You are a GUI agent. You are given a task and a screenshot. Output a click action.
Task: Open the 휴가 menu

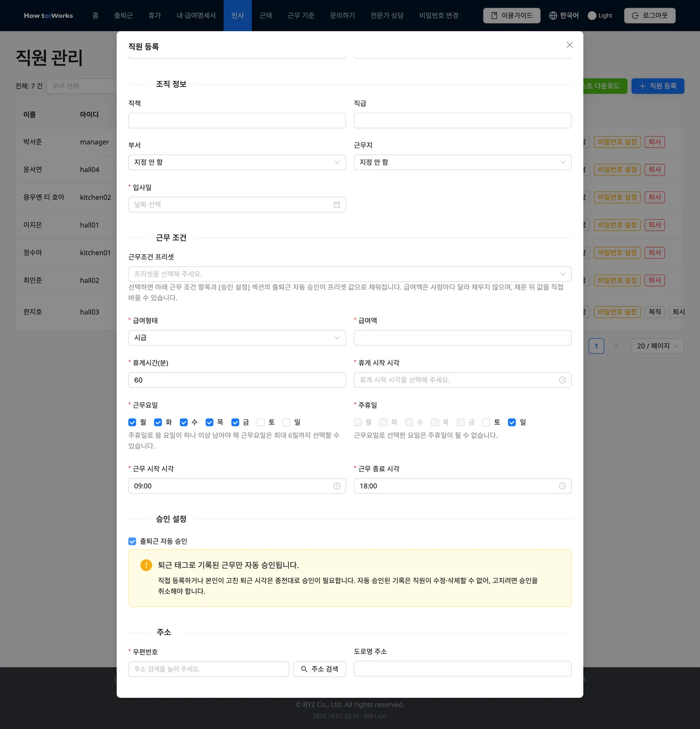155,16
